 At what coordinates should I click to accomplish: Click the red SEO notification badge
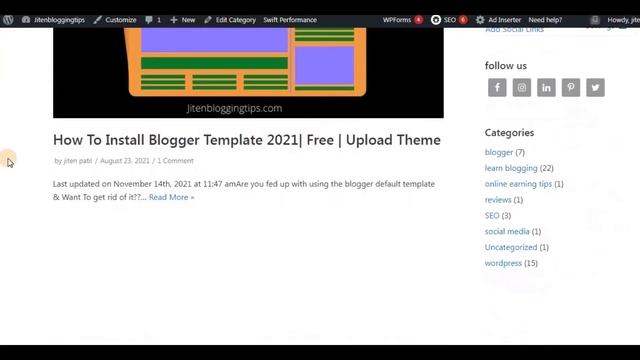463,20
